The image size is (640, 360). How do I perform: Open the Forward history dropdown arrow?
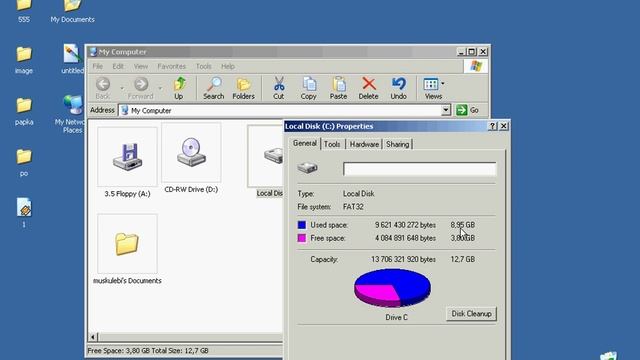pyautogui.click(x=160, y=88)
